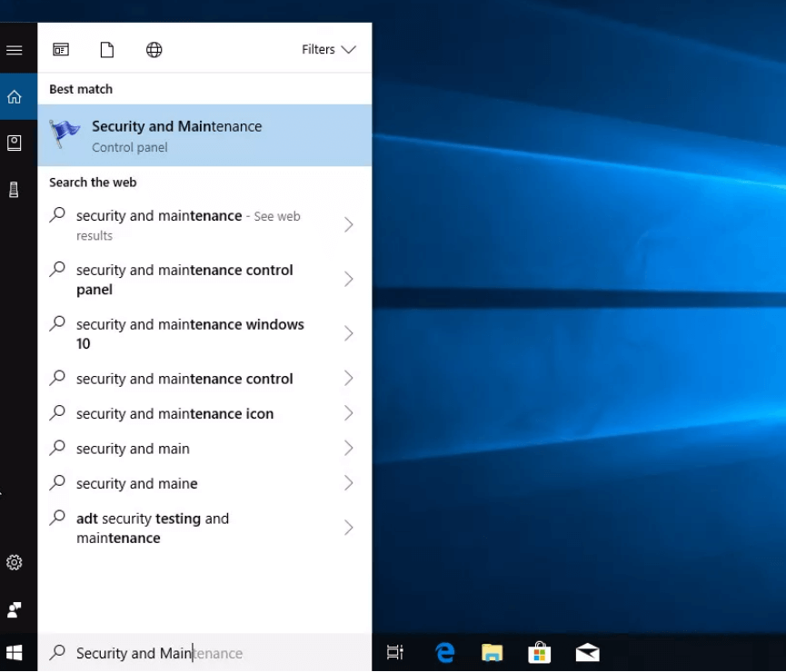
Task: Search icon beside 'security and maine'
Action: (57, 482)
